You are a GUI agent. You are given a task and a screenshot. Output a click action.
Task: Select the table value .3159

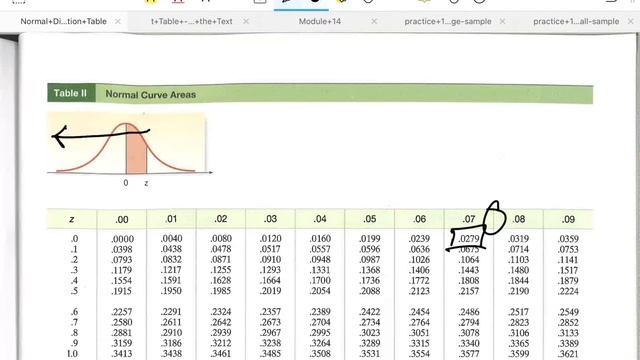(x=122, y=343)
